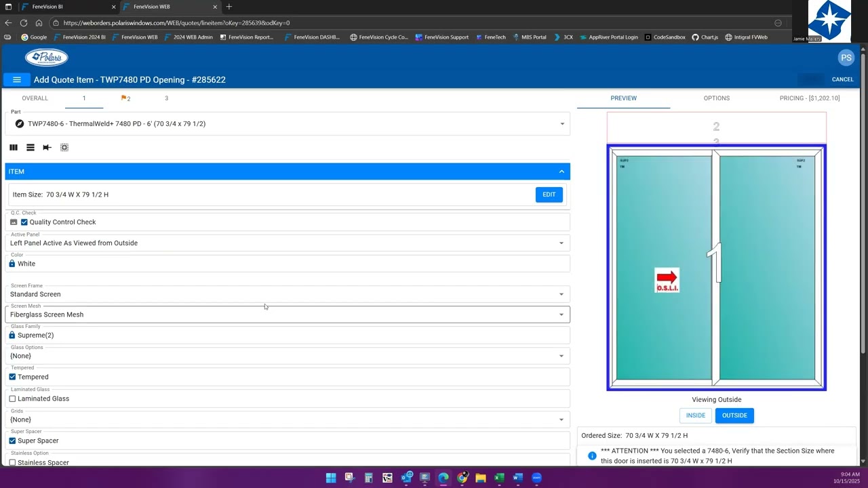Click the Polaris logo
Viewport: 868px width, 488px height.
(47, 58)
